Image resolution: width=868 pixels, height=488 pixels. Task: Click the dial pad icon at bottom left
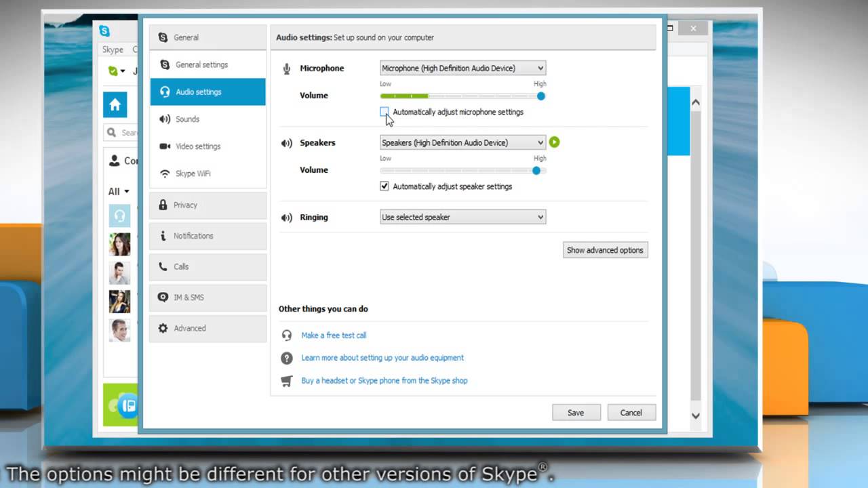[x=128, y=405]
